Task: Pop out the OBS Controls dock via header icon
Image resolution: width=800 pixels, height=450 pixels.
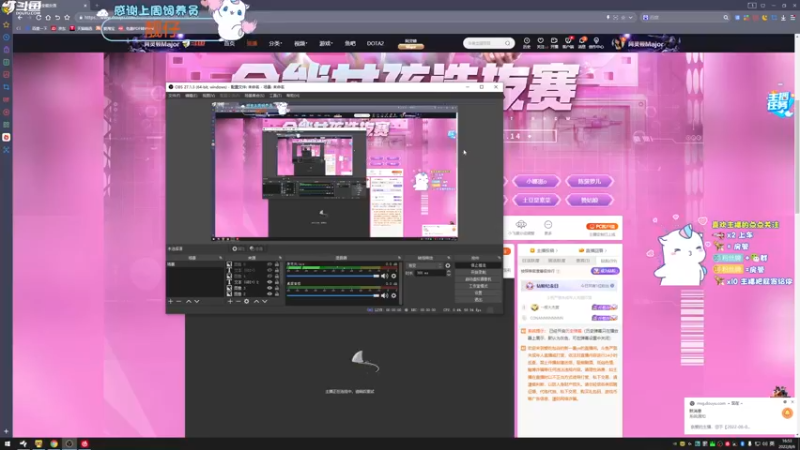Action: (x=499, y=258)
